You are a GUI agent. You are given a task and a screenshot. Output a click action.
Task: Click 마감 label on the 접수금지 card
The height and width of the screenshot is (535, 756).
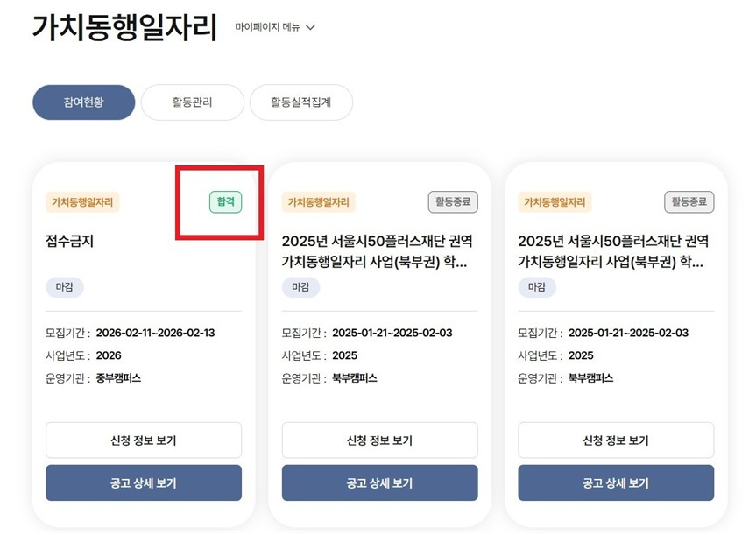pos(64,287)
